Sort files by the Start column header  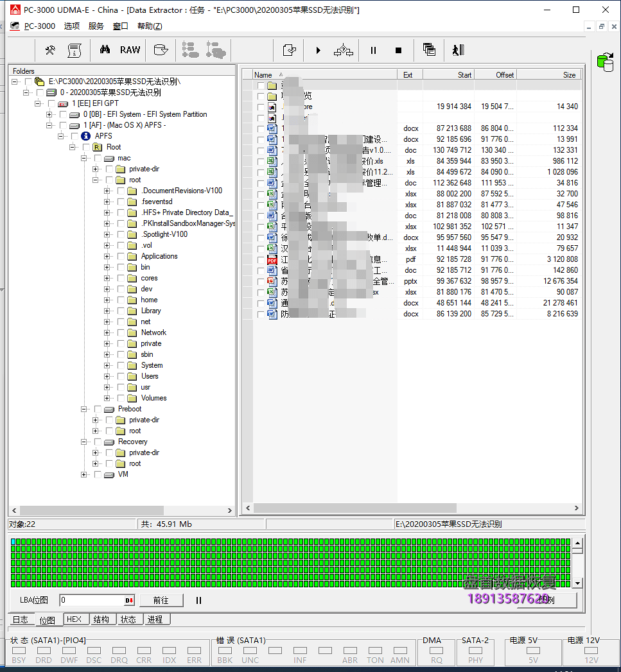click(449, 75)
